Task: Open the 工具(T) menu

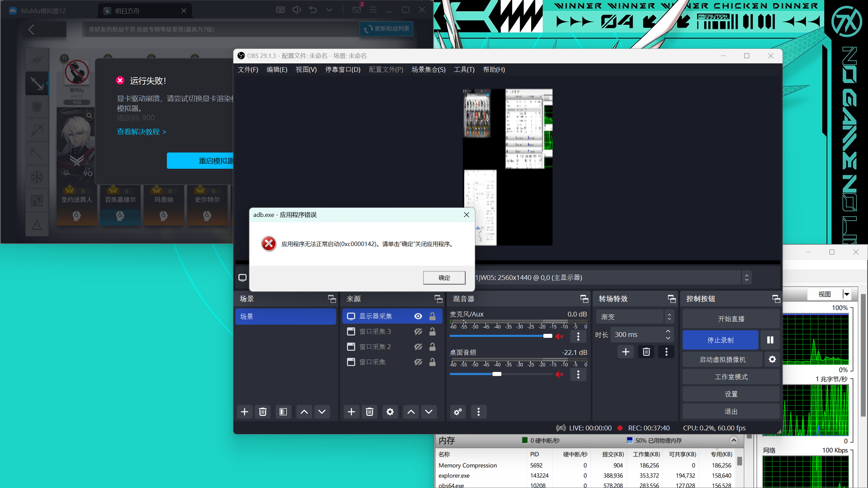Action: [x=464, y=69]
